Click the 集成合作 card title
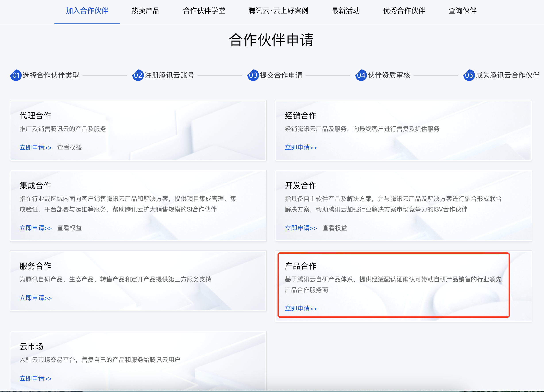The height and width of the screenshot is (392, 544). (35, 186)
